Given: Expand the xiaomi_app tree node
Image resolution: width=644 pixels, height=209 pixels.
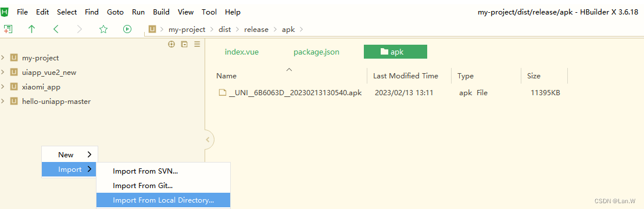Looking at the screenshot, I should [3, 87].
